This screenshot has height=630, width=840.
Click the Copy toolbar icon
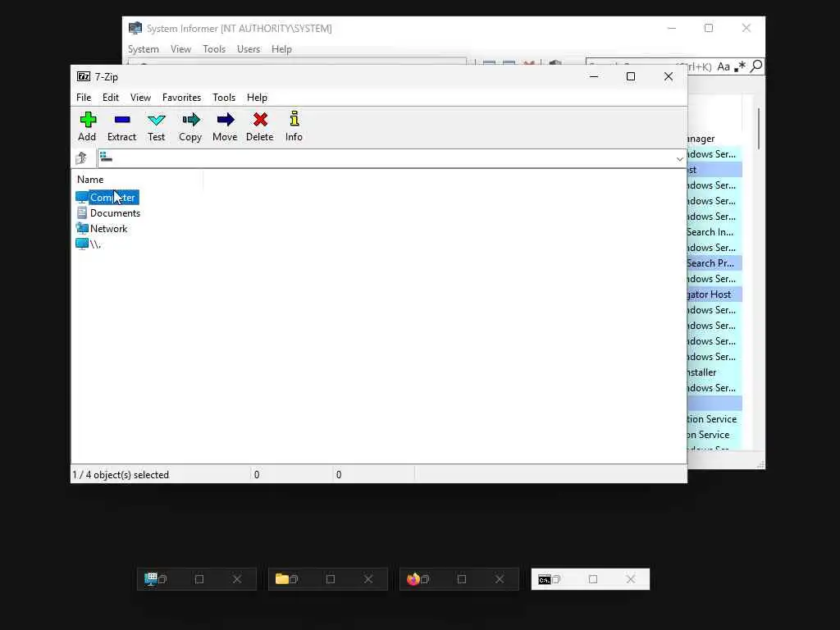coord(190,120)
